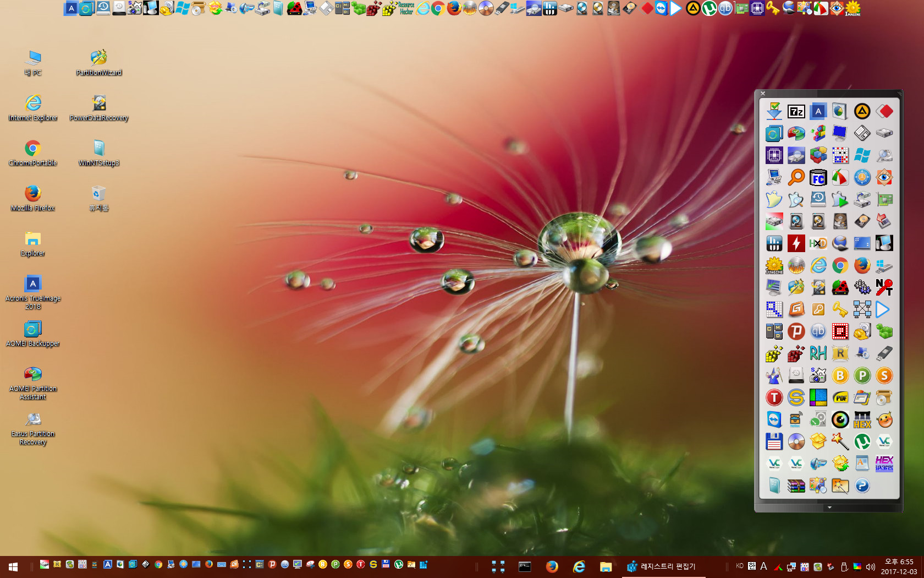Screen dimensions: 924x578
Task: Select Mozilla Firefox desktop shortcut
Action: pyautogui.click(x=33, y=198)
